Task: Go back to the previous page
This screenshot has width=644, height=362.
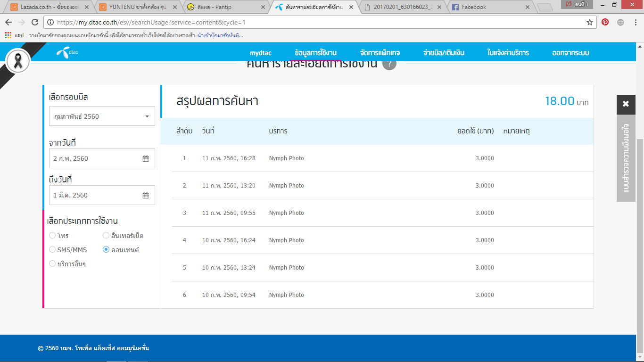Action: (8, 22)
